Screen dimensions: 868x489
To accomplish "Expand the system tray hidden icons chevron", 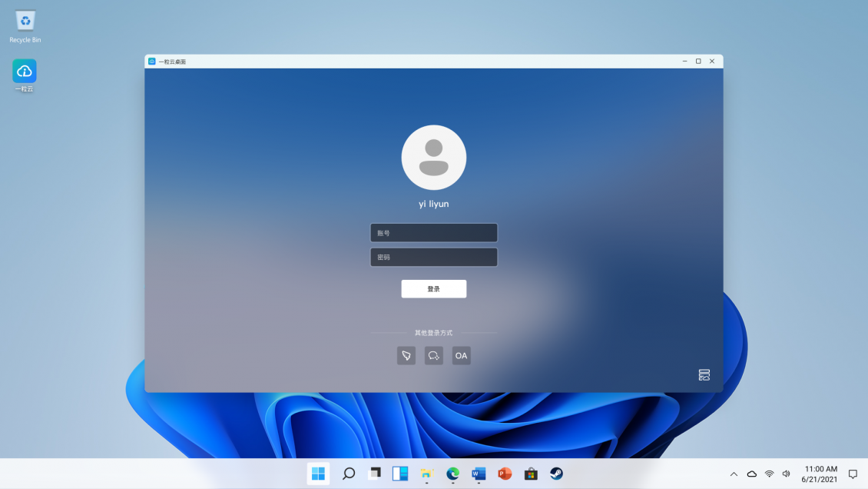I will (x=734, y=474).
